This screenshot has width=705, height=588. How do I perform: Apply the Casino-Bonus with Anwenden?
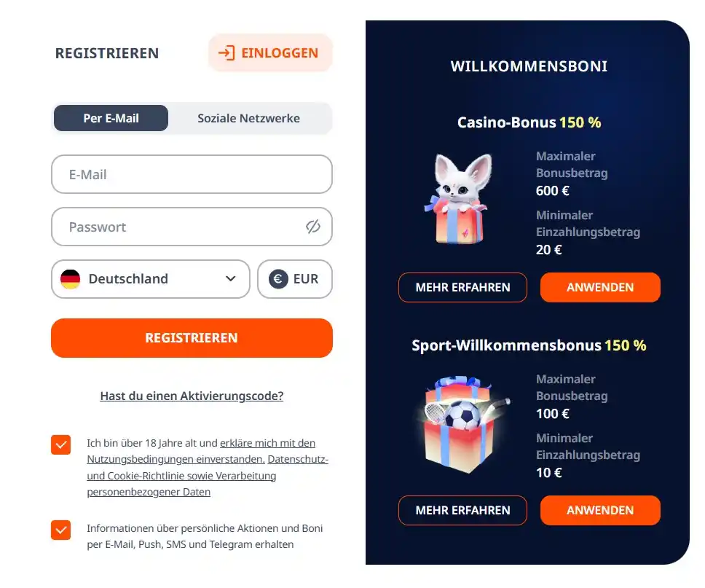pos(600,287)
